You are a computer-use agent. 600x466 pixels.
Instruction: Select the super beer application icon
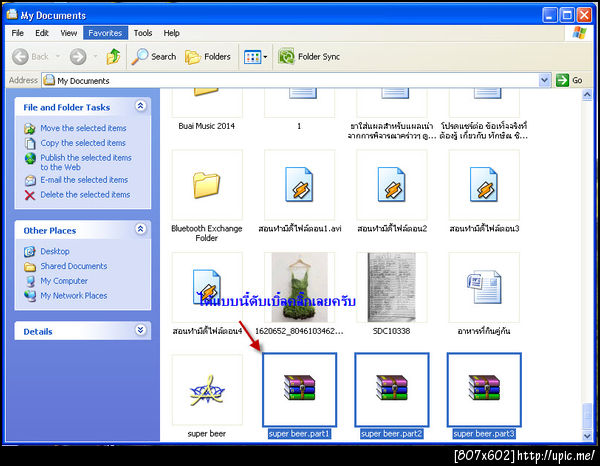coord(207,390)
